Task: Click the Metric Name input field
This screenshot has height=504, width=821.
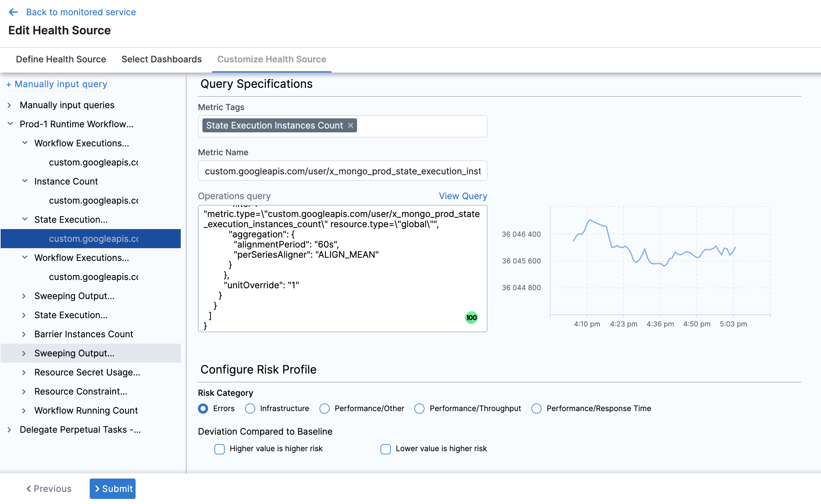Action: (342, 171)
